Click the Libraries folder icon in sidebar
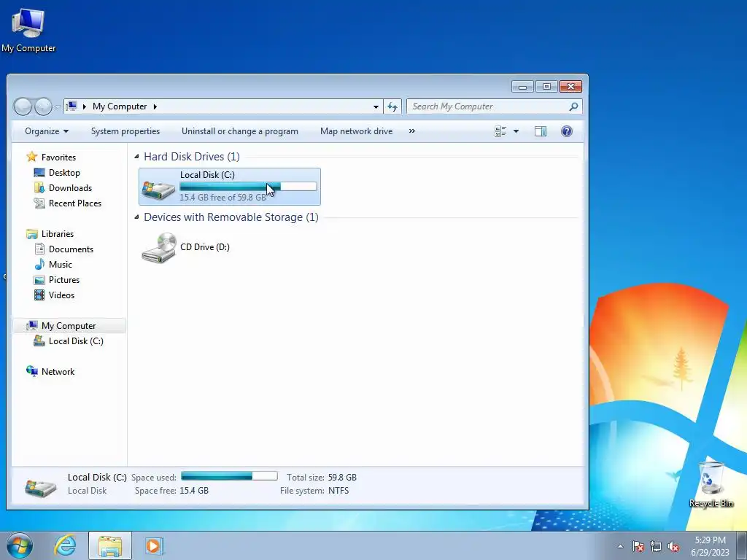The height and width of the screenshot is (560, 747). click(x=32, y=234)
